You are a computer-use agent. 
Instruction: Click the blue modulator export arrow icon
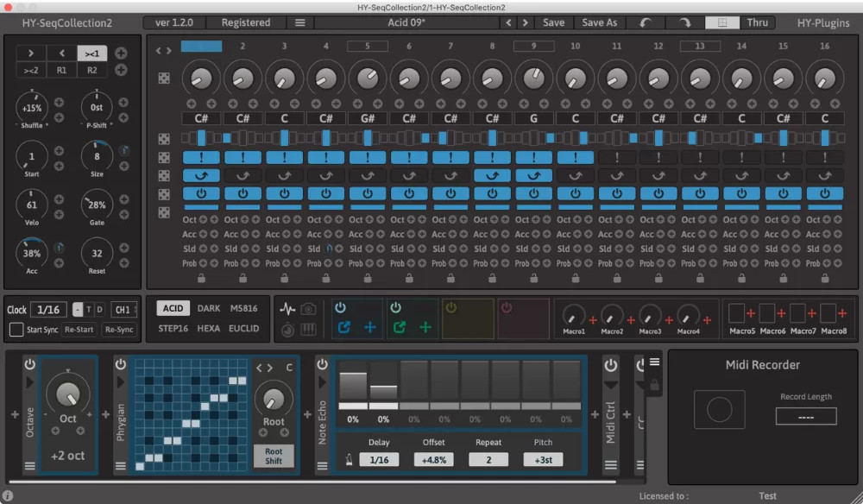(344, 326)
